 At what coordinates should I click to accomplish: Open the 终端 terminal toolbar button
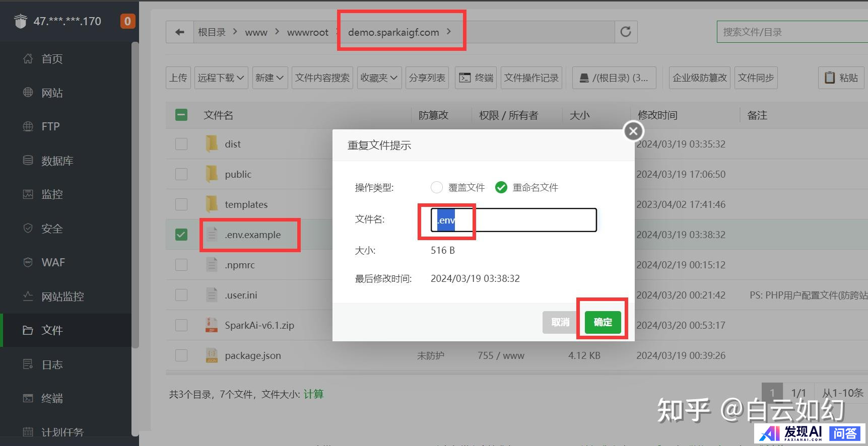click(476, 78)
